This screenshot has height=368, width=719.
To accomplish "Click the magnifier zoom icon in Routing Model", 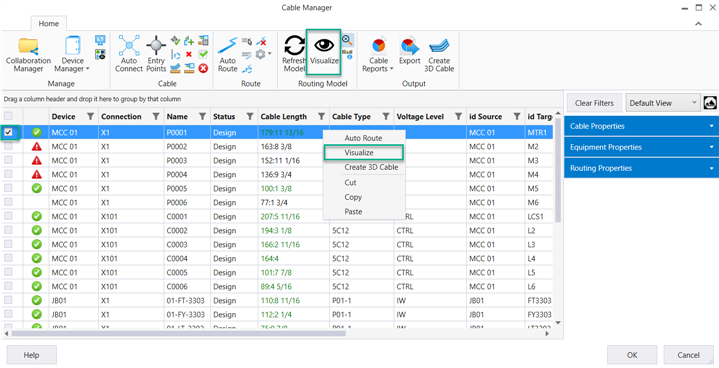I will pos(347,40).
